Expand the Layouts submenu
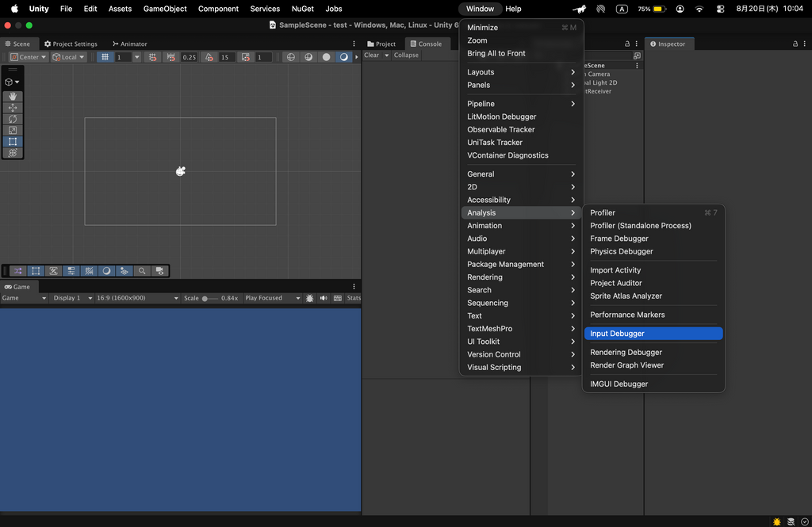The height and width of the screenshot is (527, 812). 521,72
